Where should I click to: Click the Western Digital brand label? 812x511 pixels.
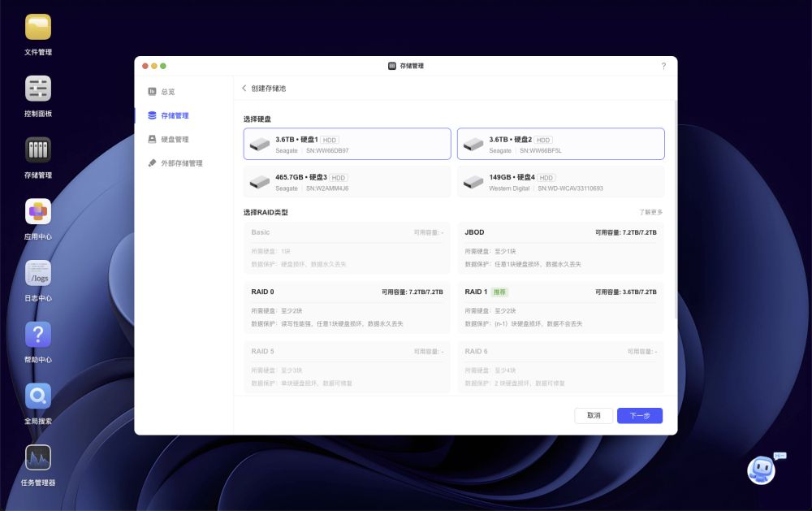[509, 188]
